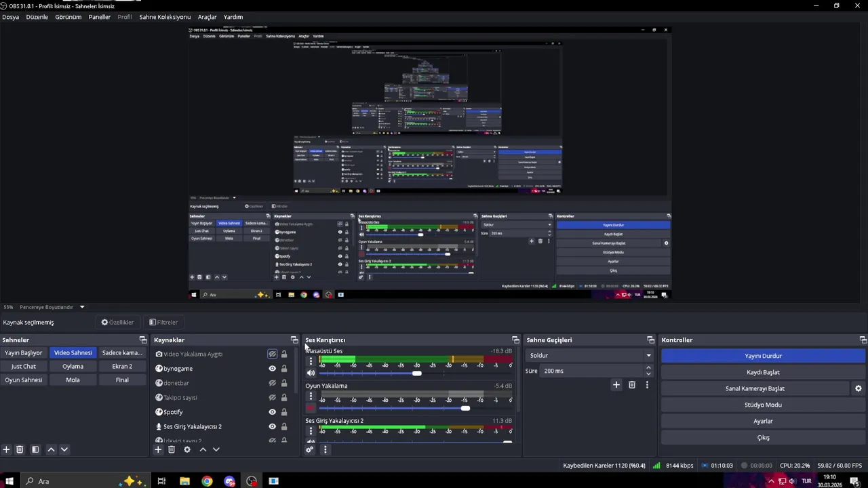Undock the Kontroller panel with its float icon
868x488 pixels.
[863, 340]
